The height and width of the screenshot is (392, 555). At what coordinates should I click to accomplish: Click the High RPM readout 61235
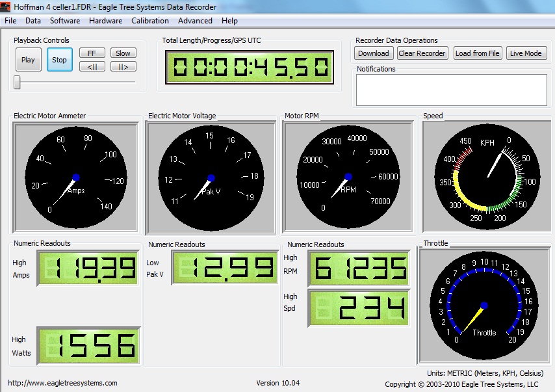click(359, 268)
